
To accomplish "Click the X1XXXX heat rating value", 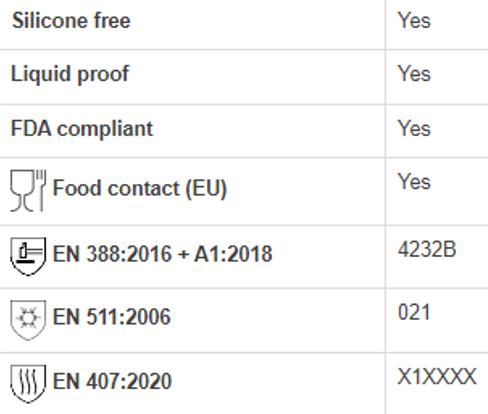I will click(x=437, y=377).
